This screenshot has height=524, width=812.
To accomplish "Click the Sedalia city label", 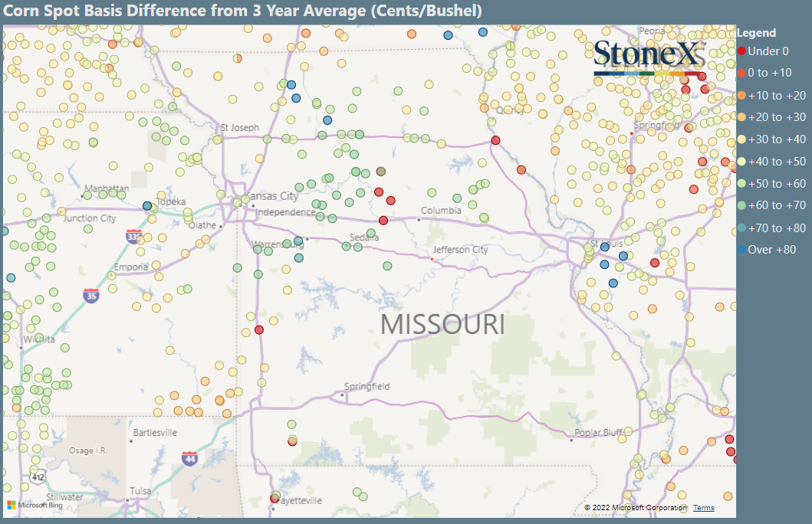I will click(x=364, y=237).
